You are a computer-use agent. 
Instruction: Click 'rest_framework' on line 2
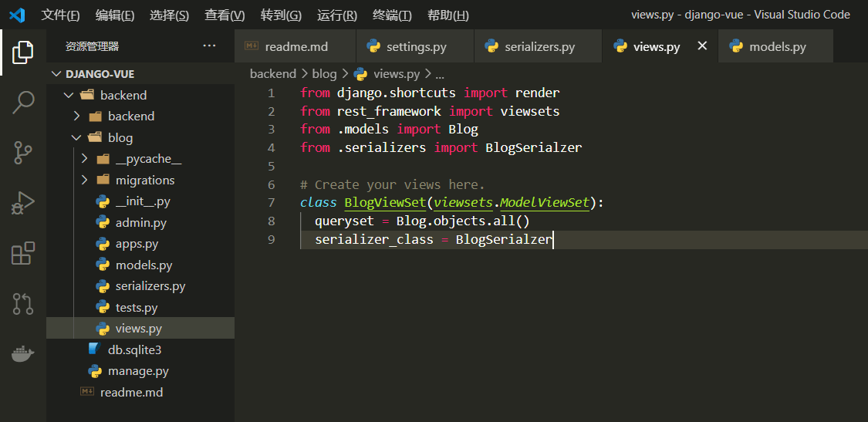[x=389, y=111]
